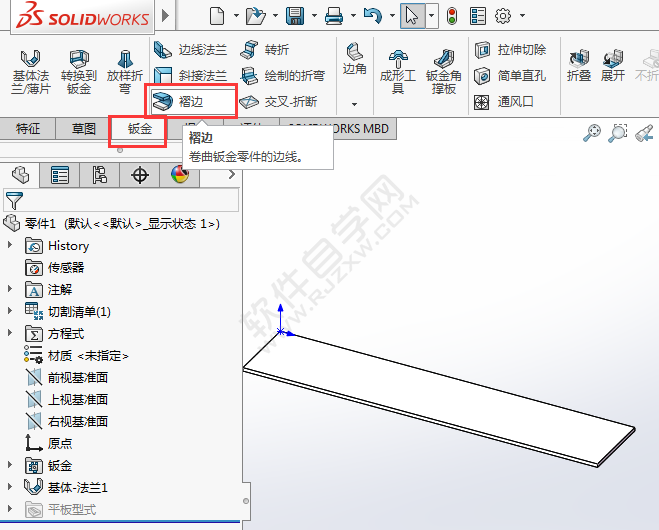Select the 原点 origin item

pos(49,443)
